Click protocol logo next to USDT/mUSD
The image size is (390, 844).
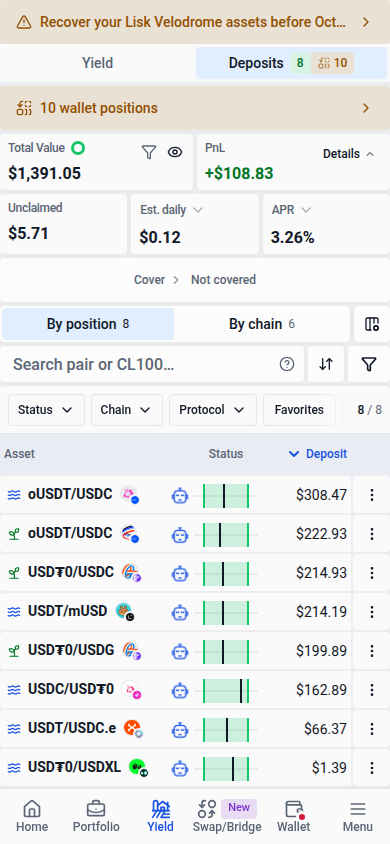(125, 611)
